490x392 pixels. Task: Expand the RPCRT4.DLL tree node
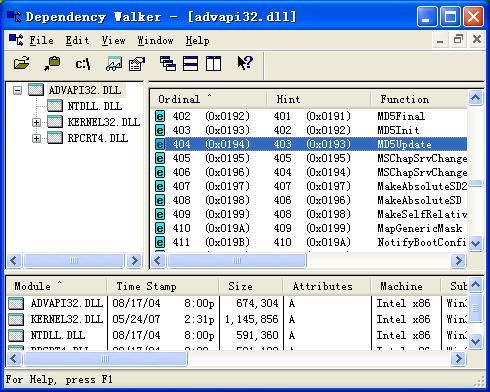point(36,138)
